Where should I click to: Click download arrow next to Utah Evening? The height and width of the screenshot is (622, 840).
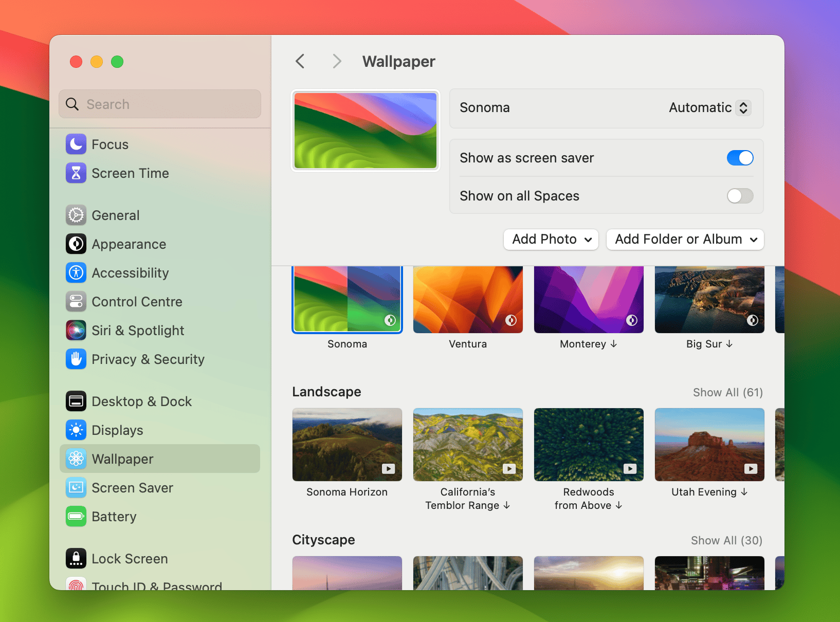click(x=744, y=492)
